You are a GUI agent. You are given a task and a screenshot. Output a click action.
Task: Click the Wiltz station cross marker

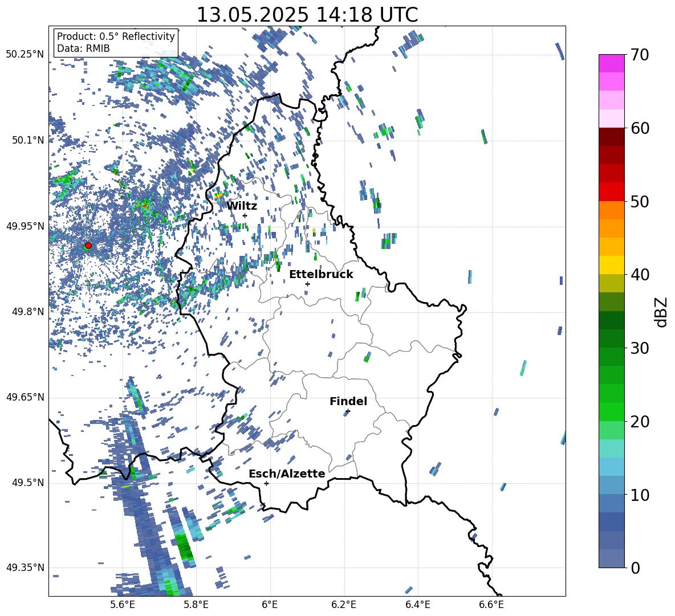(x=245, y=215)
